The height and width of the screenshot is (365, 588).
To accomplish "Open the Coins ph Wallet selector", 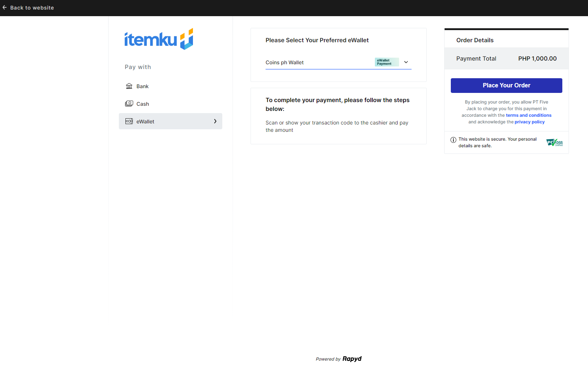I will coord(339,62).
